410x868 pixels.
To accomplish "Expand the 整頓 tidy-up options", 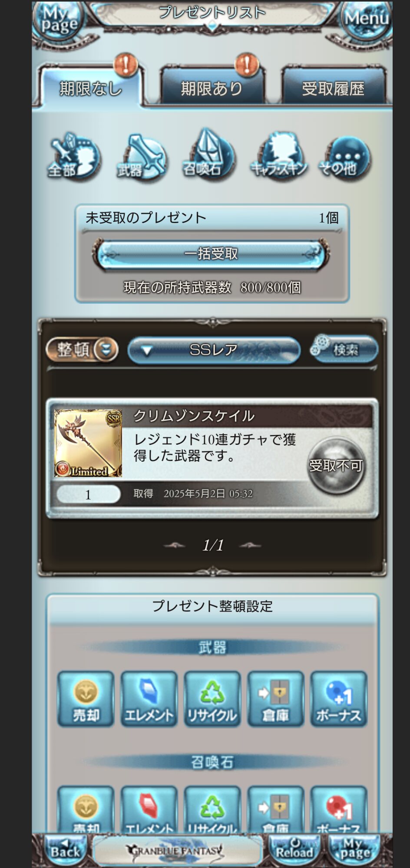I will (x=82, y=349).
